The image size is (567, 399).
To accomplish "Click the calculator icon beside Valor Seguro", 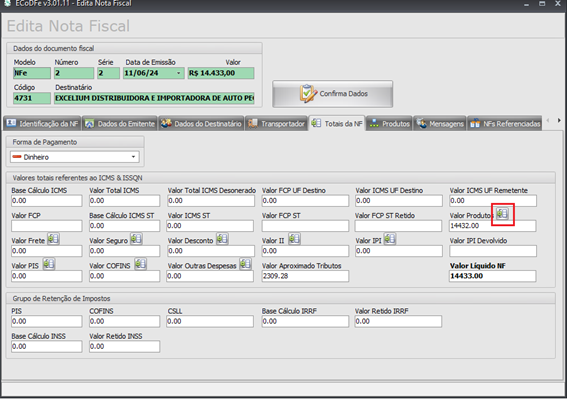I will coord(136,239).
